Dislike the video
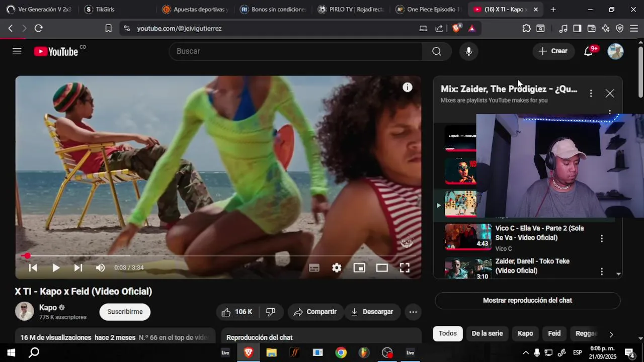This screenshot has height=362, width=644. [x=271, y=312]
